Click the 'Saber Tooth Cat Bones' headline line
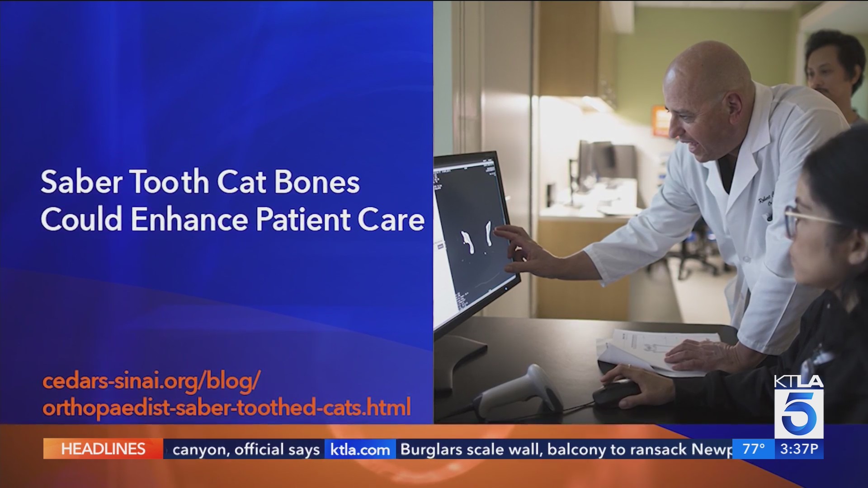This screenshot has height=488, width=868. tap(200, 182)
